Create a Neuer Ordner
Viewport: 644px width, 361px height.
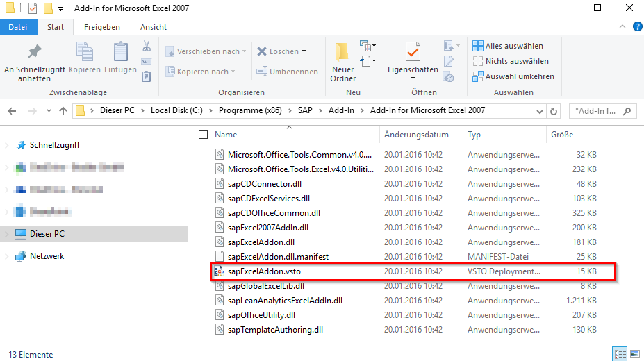pyautogui.click(x=343, y=62)
